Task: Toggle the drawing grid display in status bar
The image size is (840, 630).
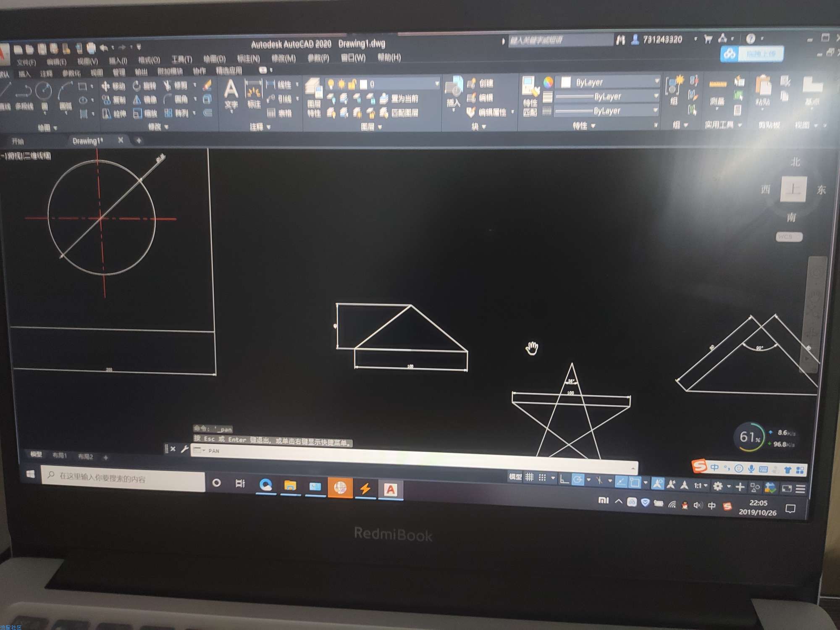Action: click(530, 478)
